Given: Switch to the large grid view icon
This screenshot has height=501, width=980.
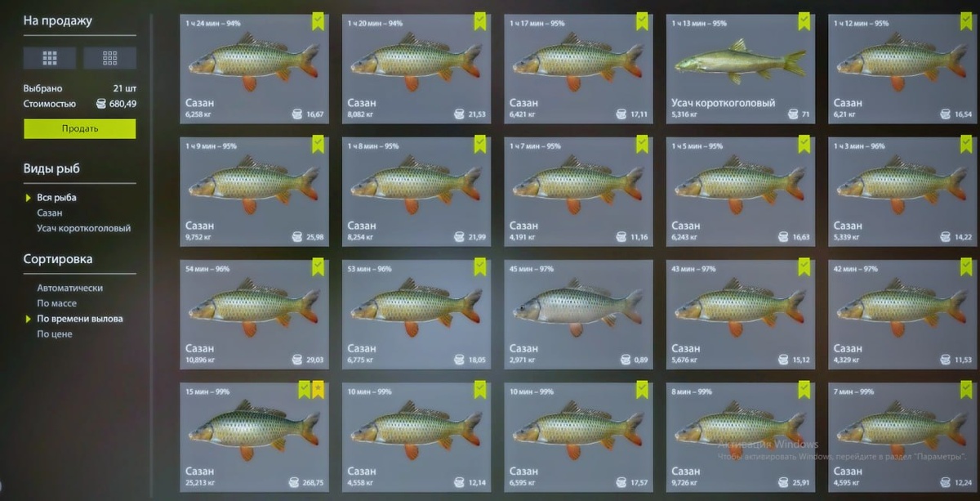Looking at the screenshot, I should tap(50, 57).
